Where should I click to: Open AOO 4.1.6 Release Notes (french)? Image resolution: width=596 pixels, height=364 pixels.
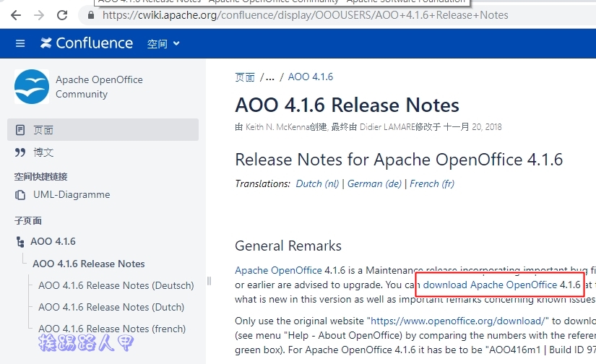(112, 329)
